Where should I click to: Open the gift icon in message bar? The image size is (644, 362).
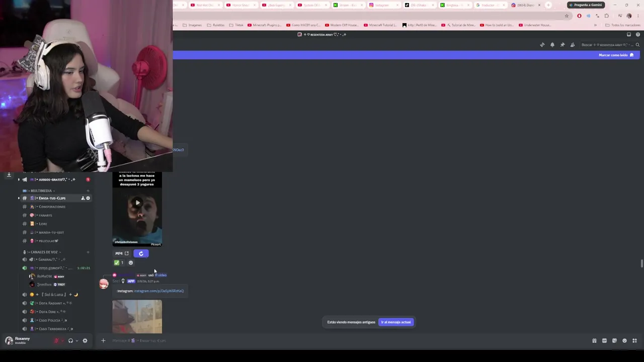(594, 341)
